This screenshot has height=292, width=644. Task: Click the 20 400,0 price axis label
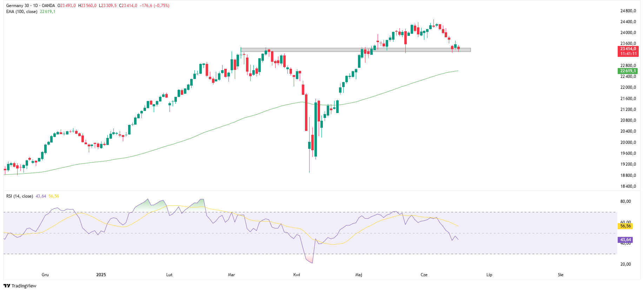click(628, 131)
